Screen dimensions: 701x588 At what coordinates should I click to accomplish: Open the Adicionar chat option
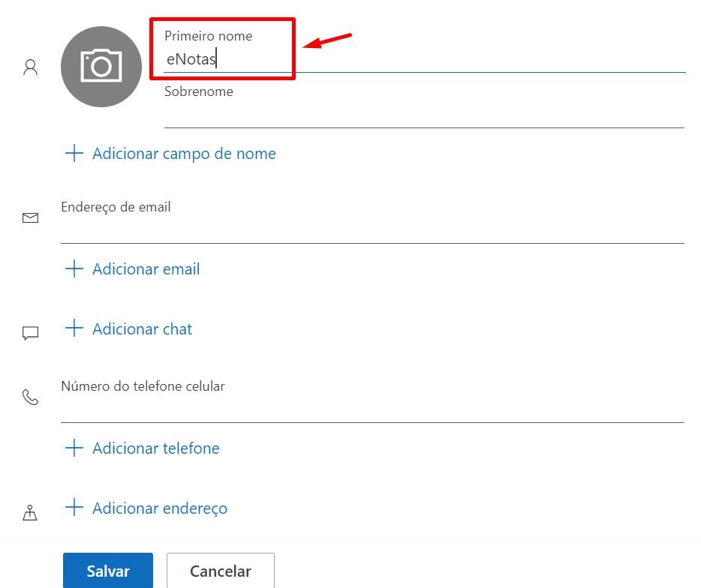142,329
